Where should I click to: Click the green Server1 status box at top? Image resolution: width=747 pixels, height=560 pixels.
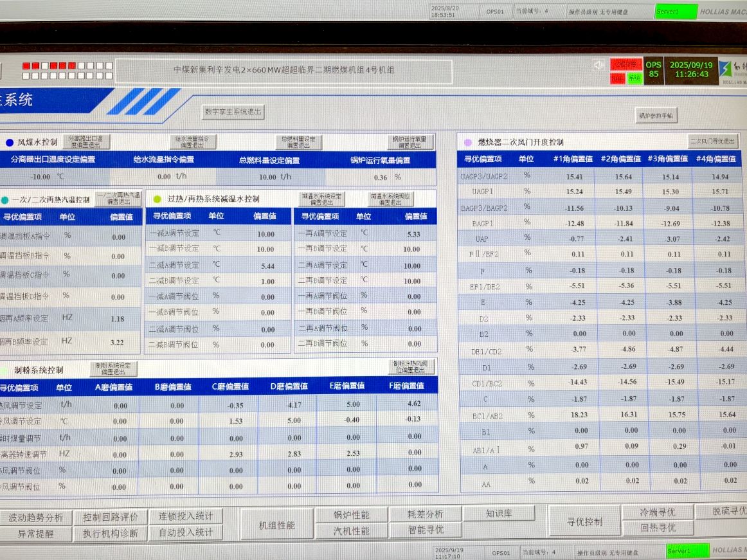coord(676,12)
